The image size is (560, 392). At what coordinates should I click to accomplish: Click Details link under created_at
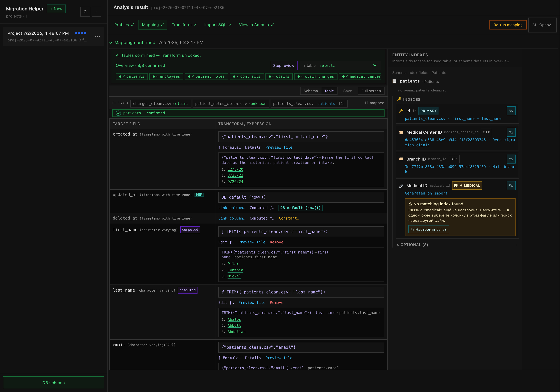coord(253,147)
